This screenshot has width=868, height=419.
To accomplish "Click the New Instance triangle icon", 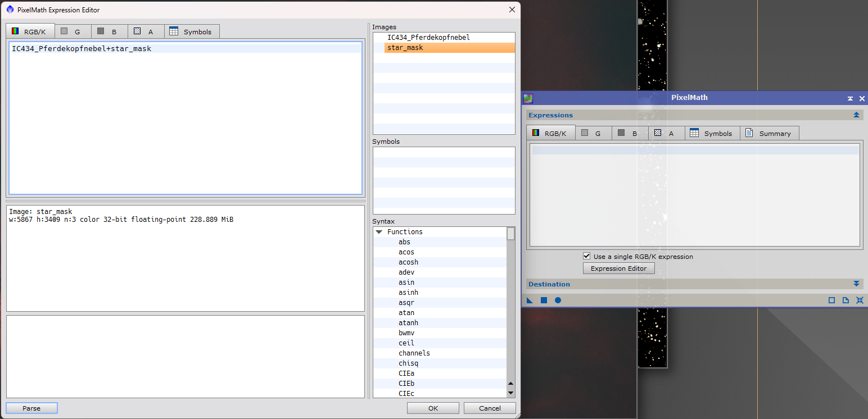I will click(530, 300).
